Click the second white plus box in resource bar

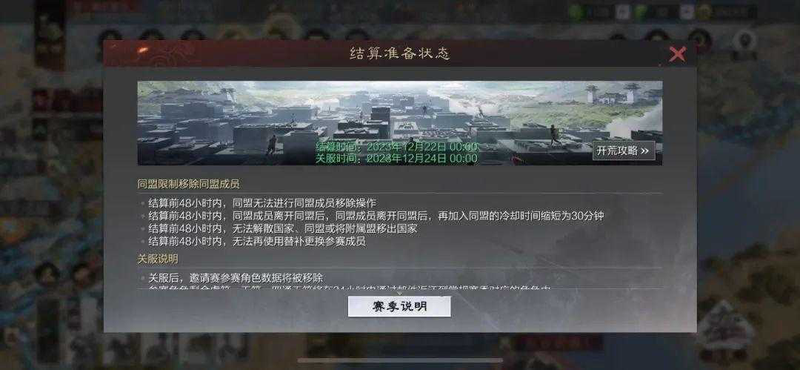tap(687, 12)
